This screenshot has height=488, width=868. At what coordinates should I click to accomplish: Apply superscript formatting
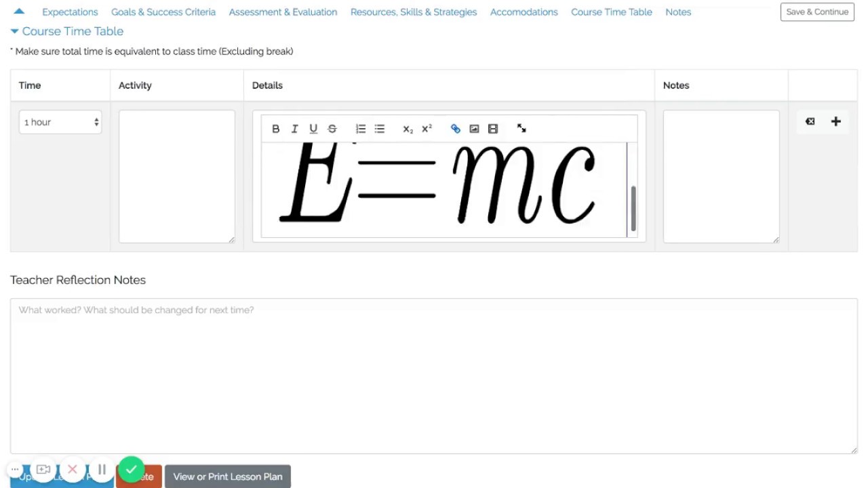click(x=427, y=129)
